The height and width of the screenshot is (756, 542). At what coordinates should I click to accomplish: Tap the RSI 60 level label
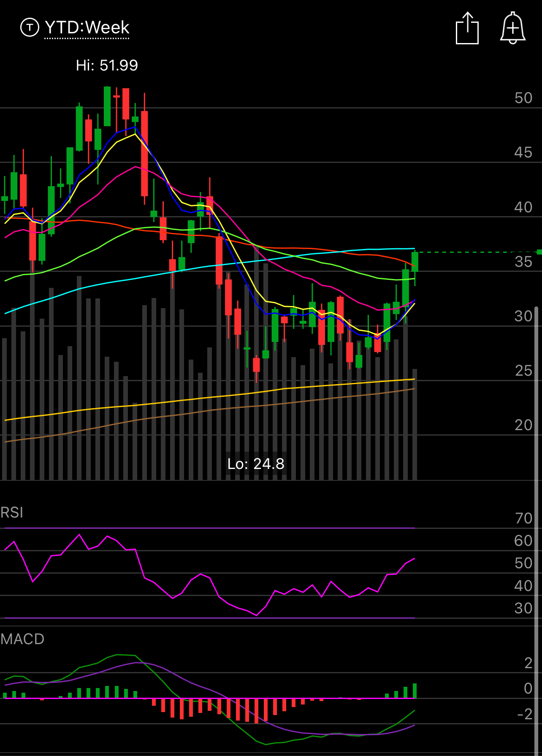point(523,541)
